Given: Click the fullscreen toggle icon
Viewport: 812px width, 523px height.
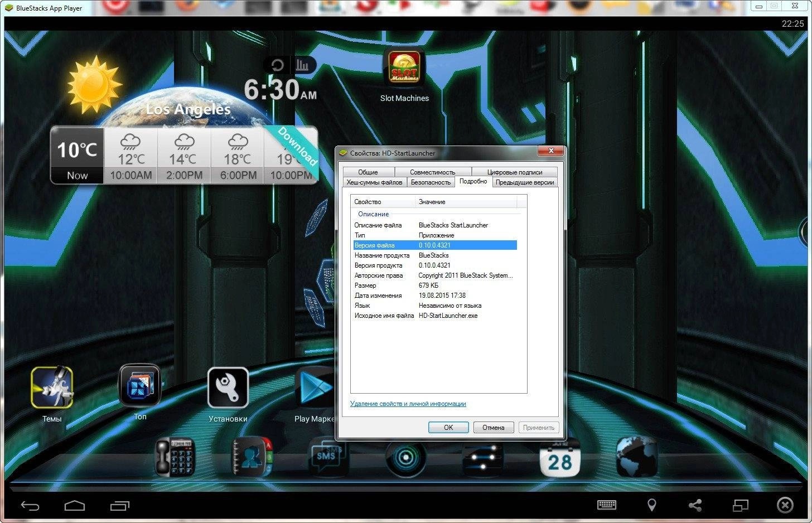Looking at the screenshot, I should click(740, 505).
